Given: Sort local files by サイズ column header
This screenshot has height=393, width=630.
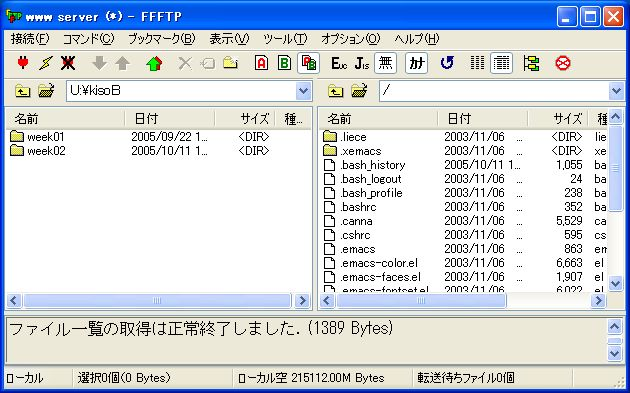Looking at the screenshot, I should pyautogui.click(x=245, y=119).
